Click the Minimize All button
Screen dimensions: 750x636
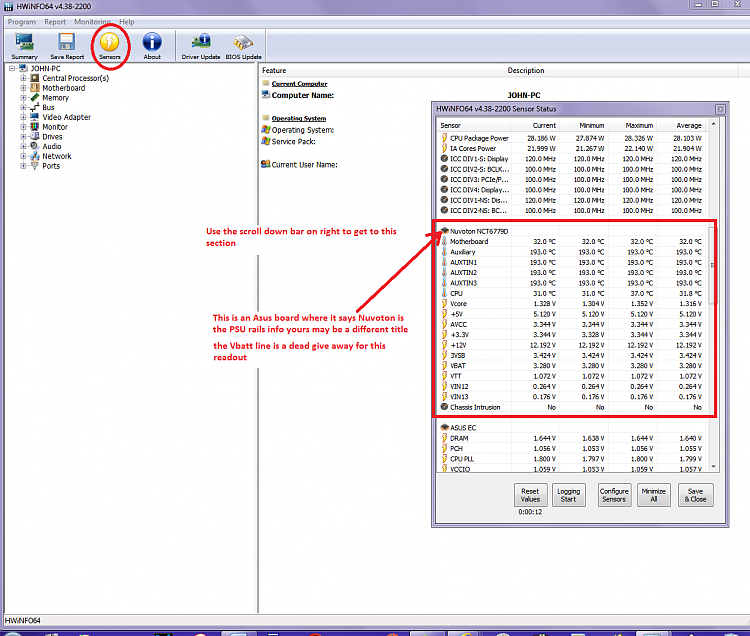click(653, 495)
